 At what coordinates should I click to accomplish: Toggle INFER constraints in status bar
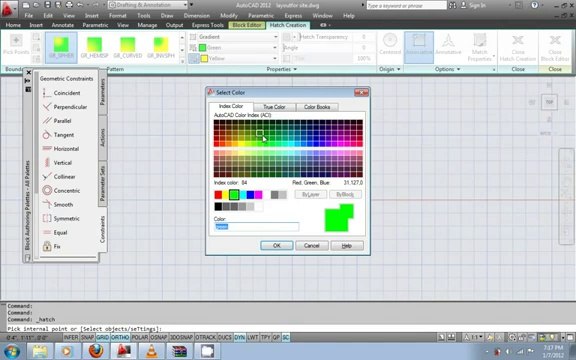71,337
